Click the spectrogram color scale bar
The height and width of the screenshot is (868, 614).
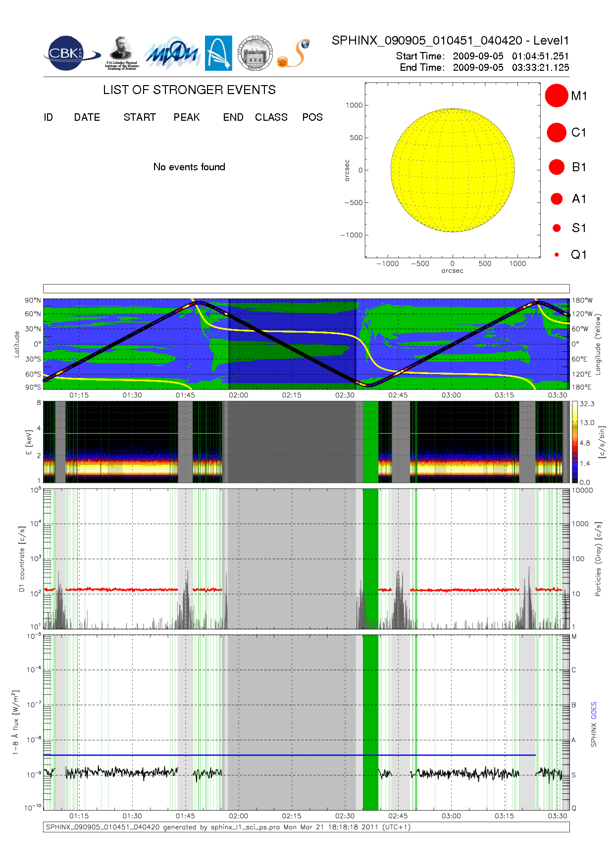coord(574,441)
